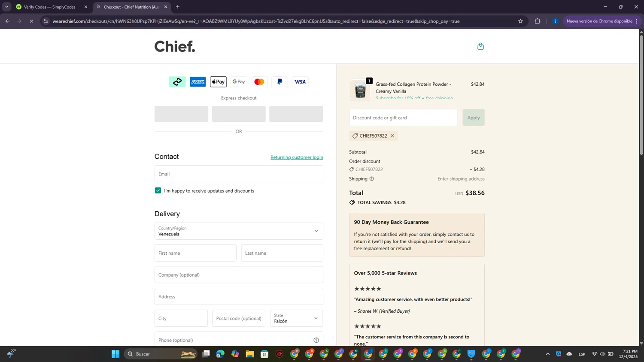Close the Checkout Chief Nutrition tab
The height and width of the screenshot is (362, 644).
click(x=166, y=7)
